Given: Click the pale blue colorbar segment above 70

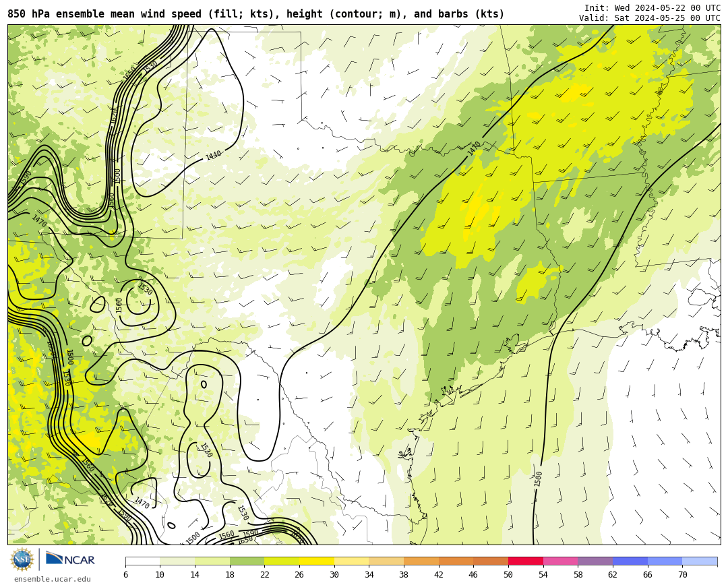Looking at the screenshot, I should [700, 561].
